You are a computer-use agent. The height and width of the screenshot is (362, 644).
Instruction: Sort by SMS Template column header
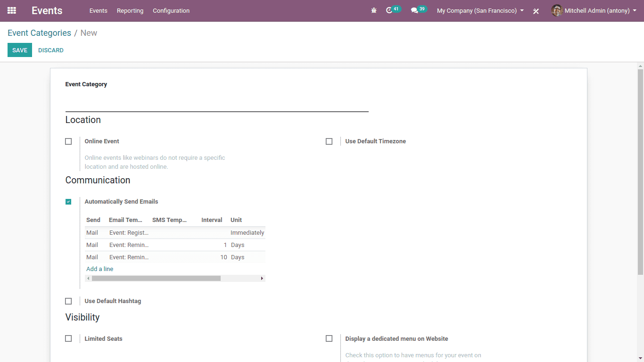pyautogui.click(x=170, y=220)
